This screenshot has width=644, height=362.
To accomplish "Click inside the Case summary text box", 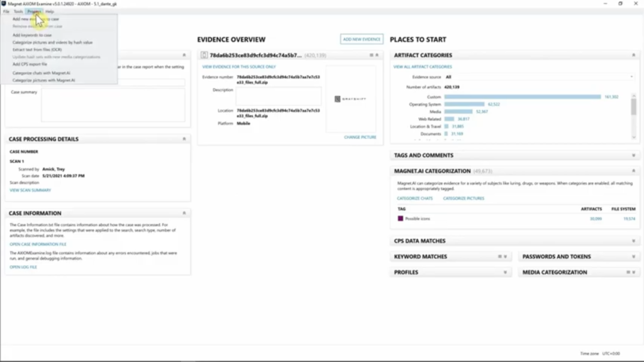I will [x=113, y=105].
